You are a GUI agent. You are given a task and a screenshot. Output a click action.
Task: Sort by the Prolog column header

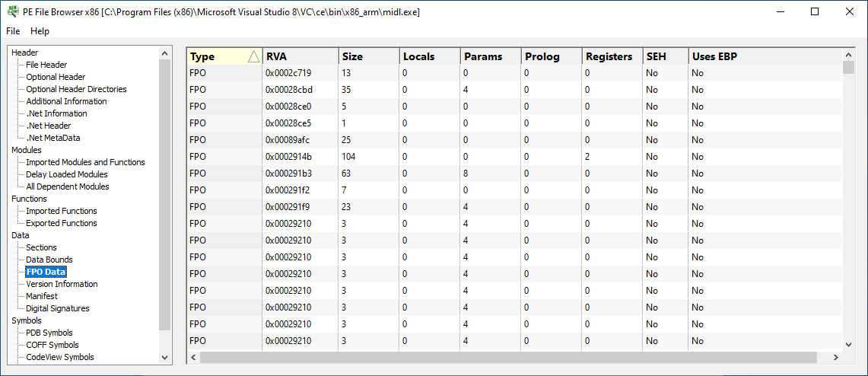pyautogui.click(x=552, y=56)
